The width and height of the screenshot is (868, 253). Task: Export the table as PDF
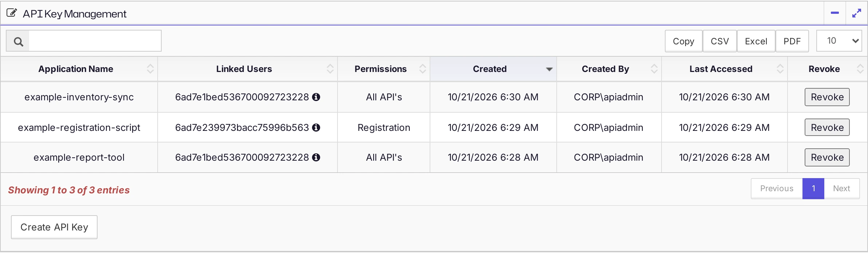(x=792, y=41)
